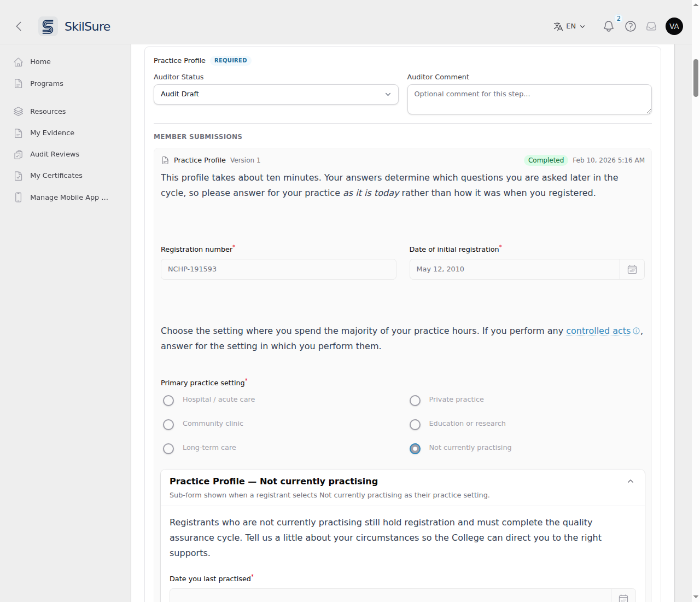
Task: Open calendar for Date you last practised
Action: [x=623, y=597]
